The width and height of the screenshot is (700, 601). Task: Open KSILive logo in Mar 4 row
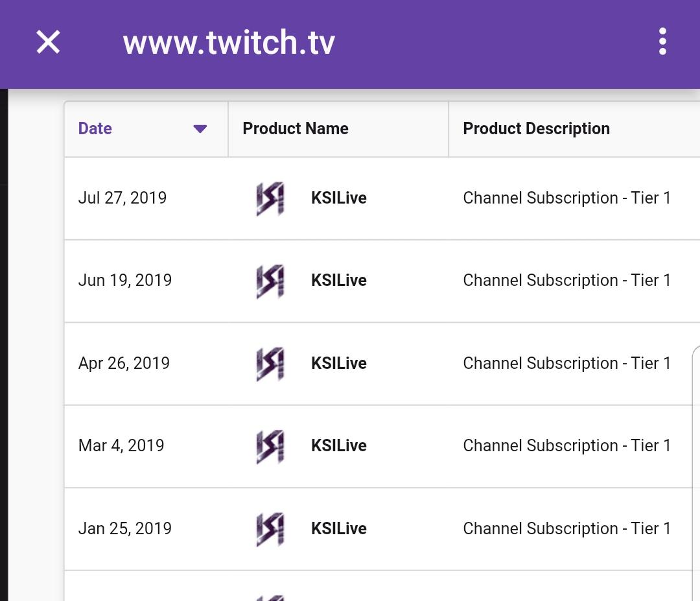click(270, 446)
